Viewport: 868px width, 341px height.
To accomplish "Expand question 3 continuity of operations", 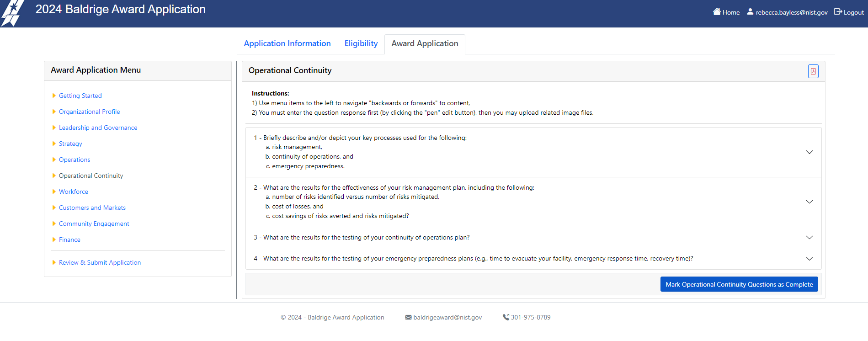I will pyautogui.click(x=809, y=238).
